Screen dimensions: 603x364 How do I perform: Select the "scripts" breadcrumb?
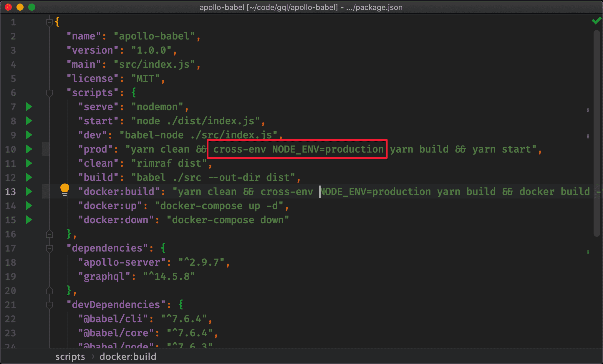[70, 357]
